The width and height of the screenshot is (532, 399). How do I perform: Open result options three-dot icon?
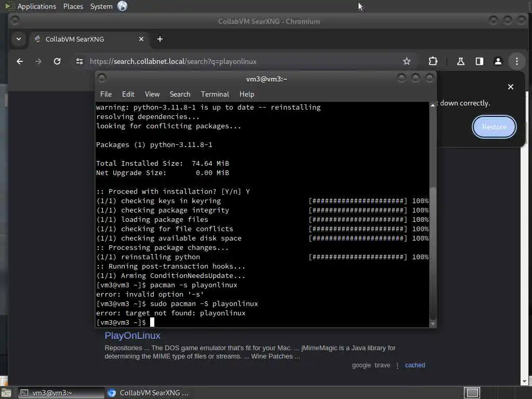click(x=397, y=365)
